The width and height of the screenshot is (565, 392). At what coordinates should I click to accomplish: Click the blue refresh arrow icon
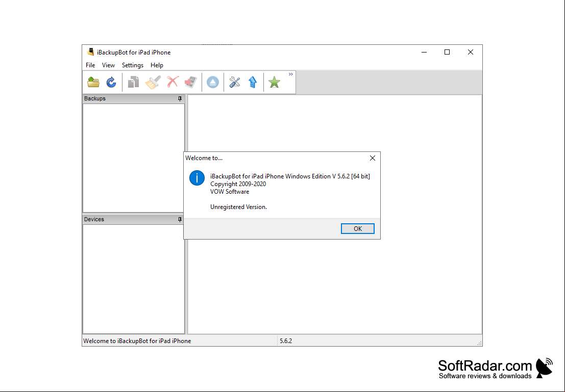pos(111,82)
